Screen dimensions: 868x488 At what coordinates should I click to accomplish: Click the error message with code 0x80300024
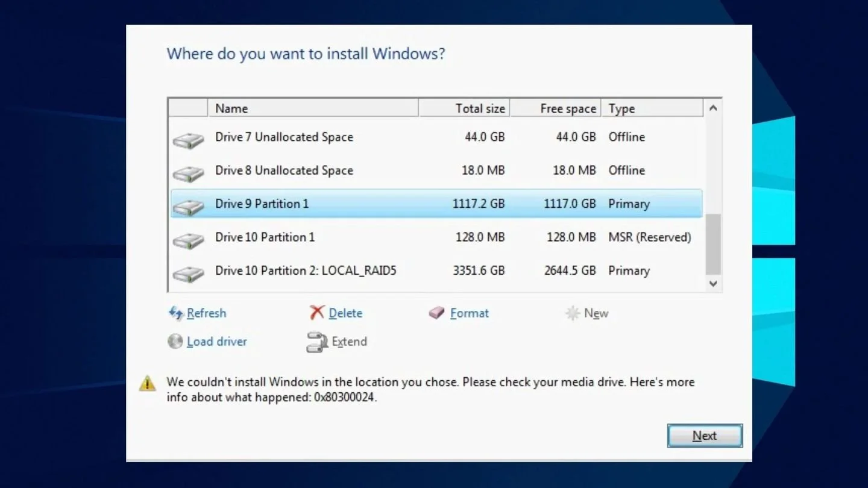coord(430,390)
